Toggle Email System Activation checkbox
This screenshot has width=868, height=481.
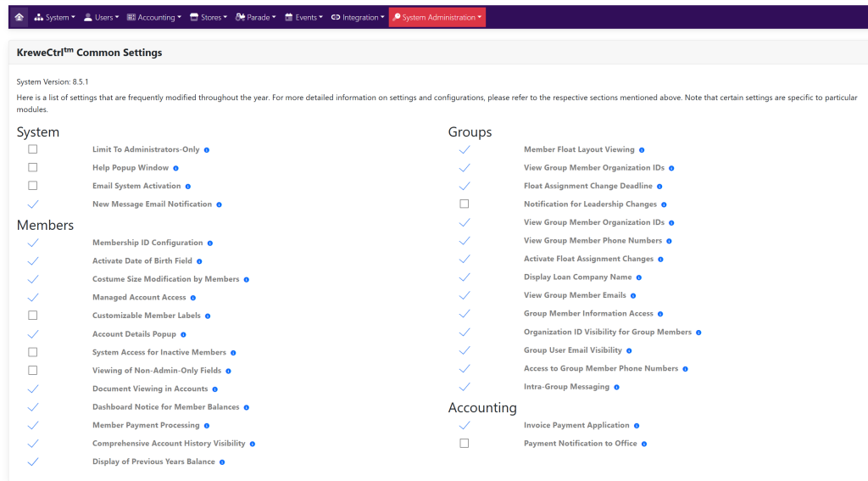click(x=33, y=186)
